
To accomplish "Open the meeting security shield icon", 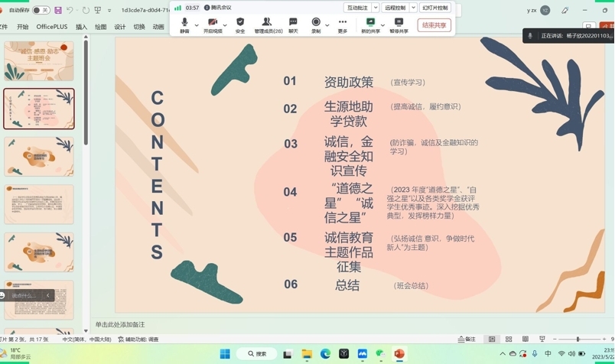I will tap(240, 24).
